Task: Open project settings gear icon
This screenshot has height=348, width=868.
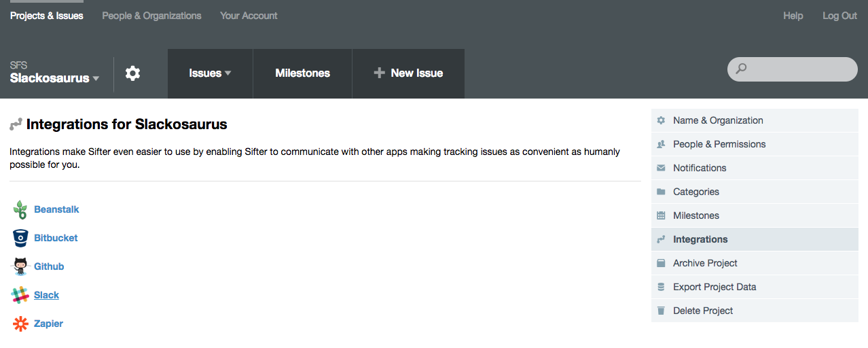Action: point(133,73)
